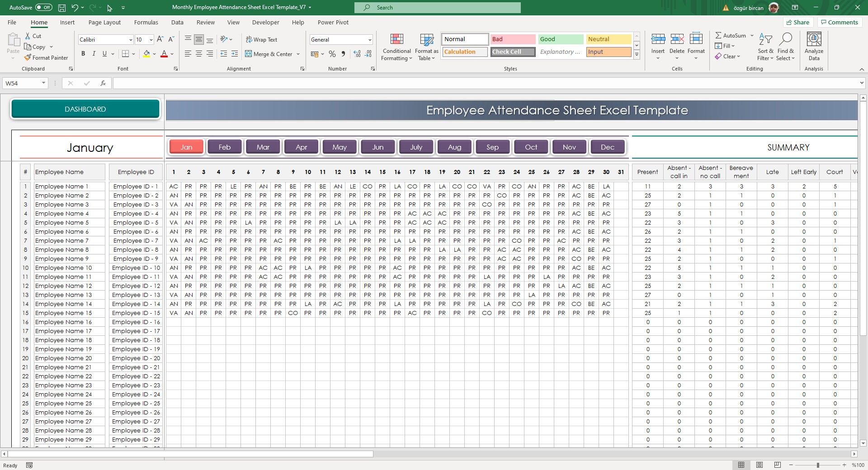This screenshot has height=470, width=868.
Task: Select the July month button
Action: (415, 146)
